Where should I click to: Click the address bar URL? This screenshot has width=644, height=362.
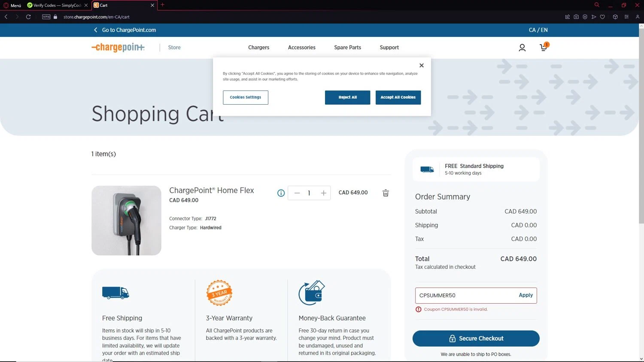pos(97,17)
